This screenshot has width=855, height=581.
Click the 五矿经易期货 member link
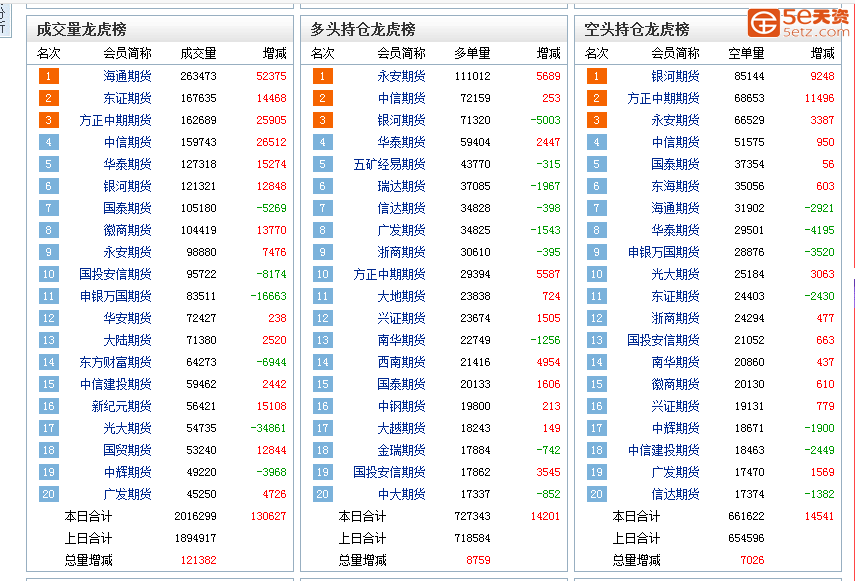coord(389,164)
